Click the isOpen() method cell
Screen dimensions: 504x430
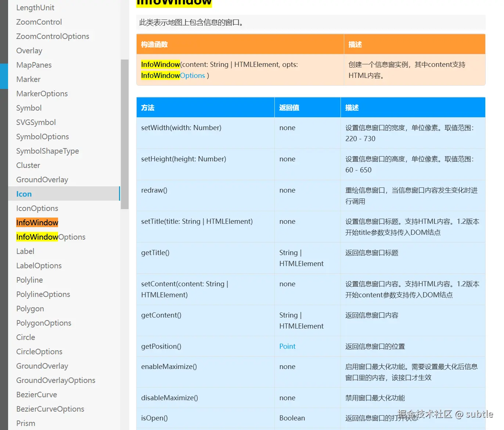coord(205,418)
